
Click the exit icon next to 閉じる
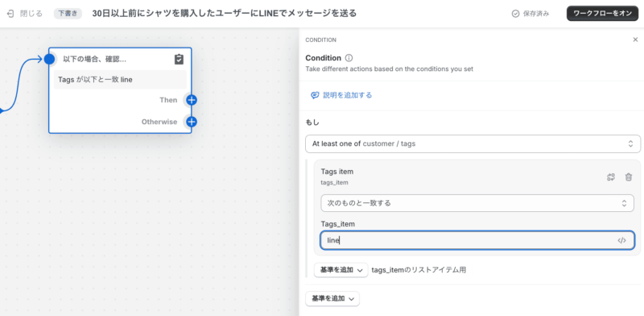tap(10, 14)
